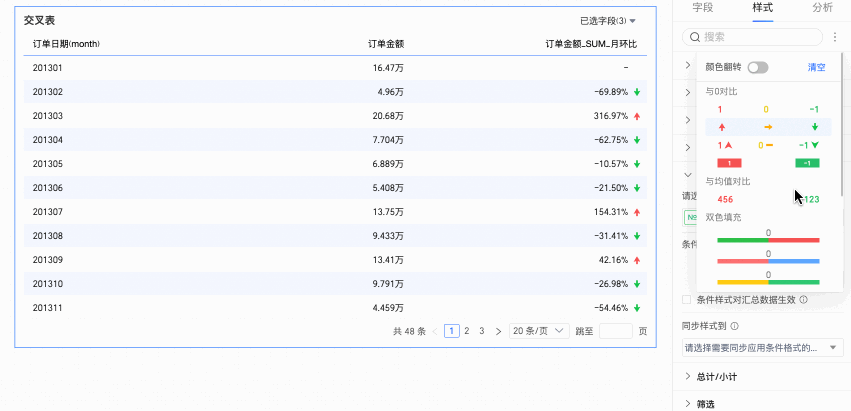The height and width of the screenshot is (411, 851).
Task: Select the 316.97% cell
Action: (611, 116)
